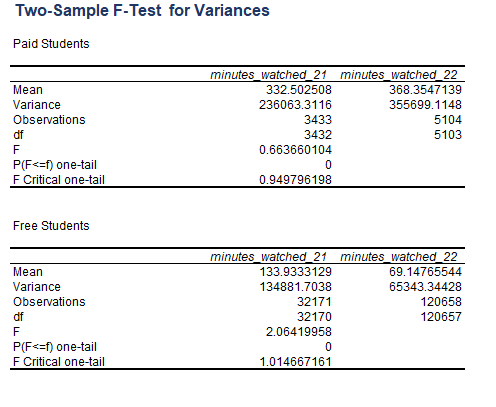Click the F Critical value 1.014667161
This screenshot has width=496, height=407.
click(x=295, y=362)
